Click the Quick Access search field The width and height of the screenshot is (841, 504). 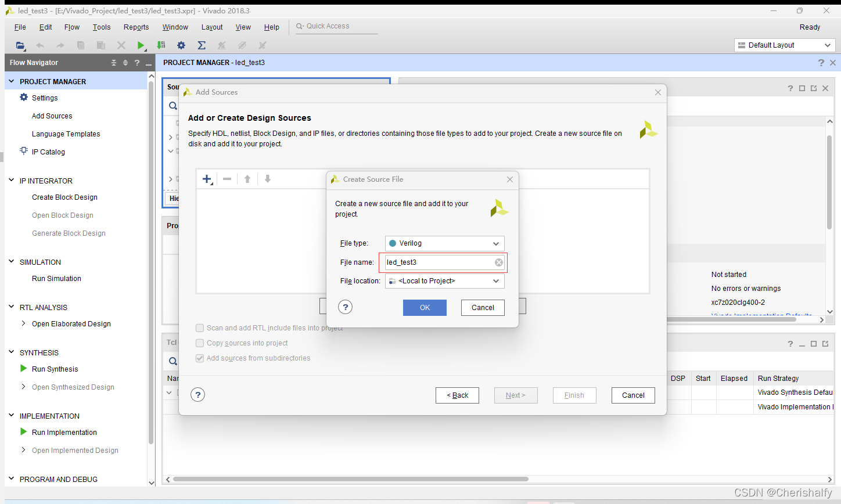click(x=337, y=27)
